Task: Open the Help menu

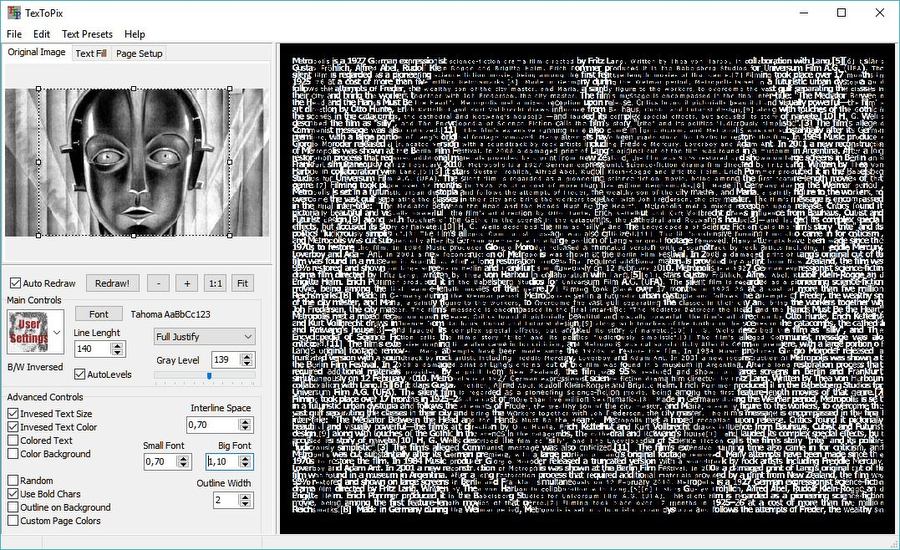Action: [x=135, y=34]
